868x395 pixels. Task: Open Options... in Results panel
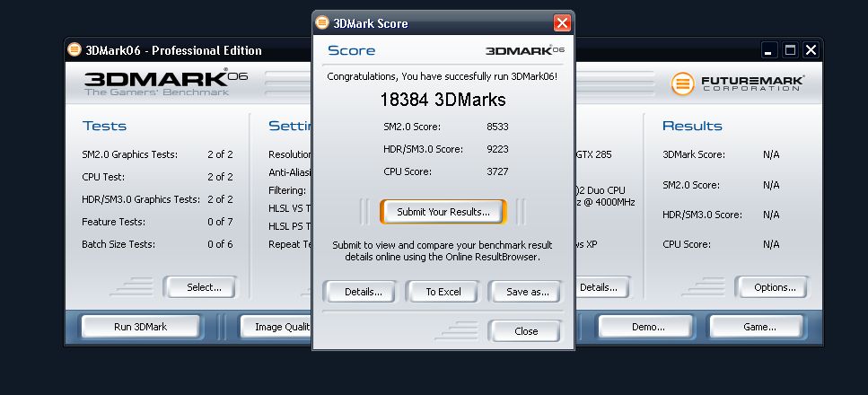coord(772,287)
